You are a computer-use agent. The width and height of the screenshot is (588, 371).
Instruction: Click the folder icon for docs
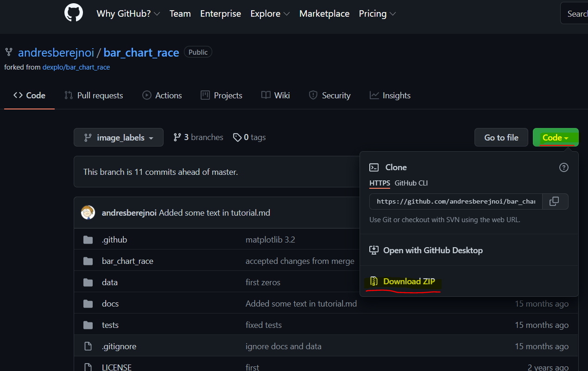(x=88, y=304)
